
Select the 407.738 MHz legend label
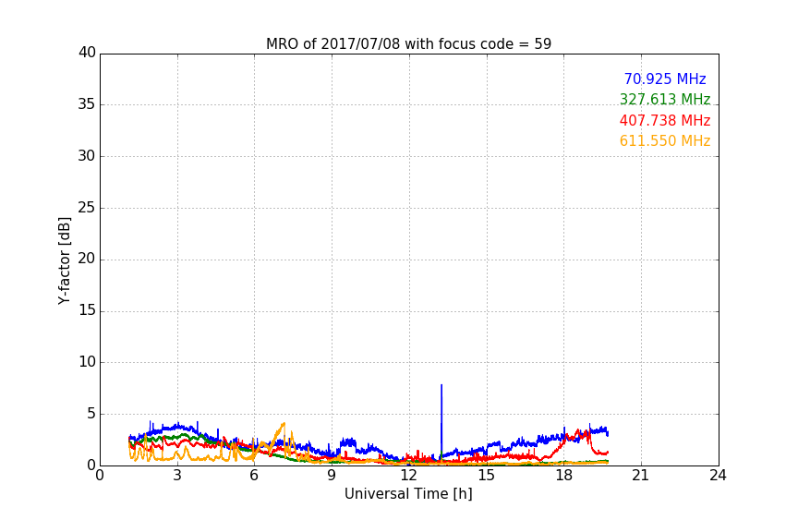pyautogui.click(x=665, y=120)
